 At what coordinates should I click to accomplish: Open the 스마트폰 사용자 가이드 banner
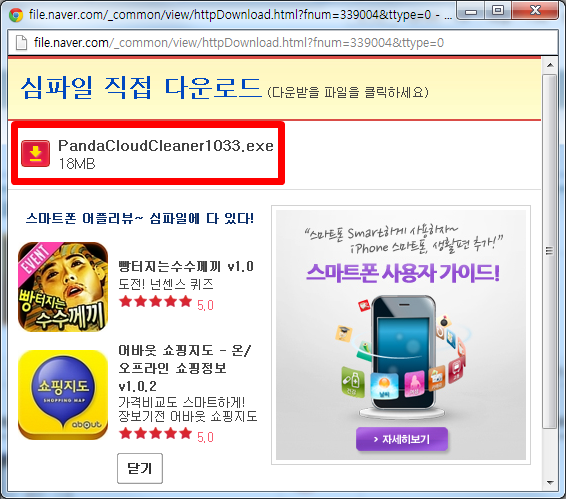pos(401,335)
